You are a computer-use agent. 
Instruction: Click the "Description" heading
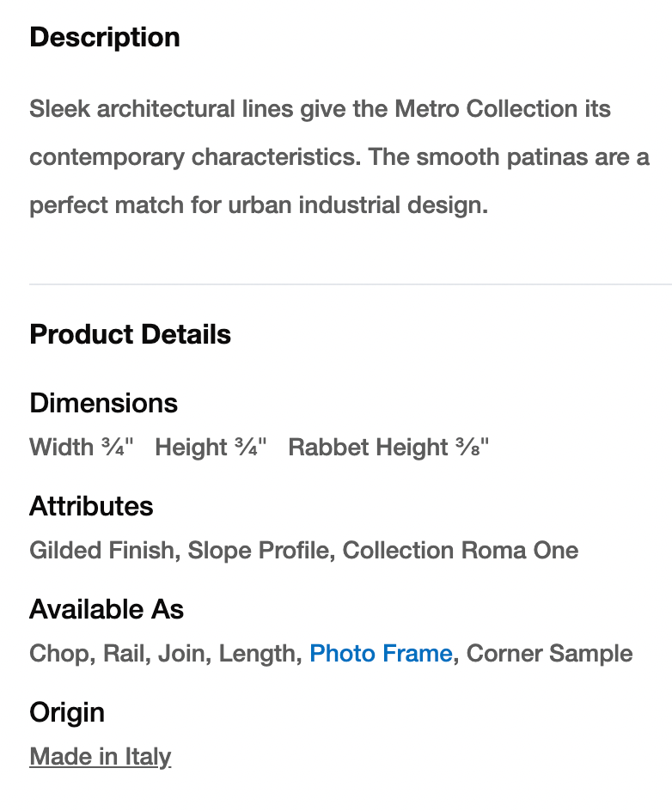coord(105,37)
